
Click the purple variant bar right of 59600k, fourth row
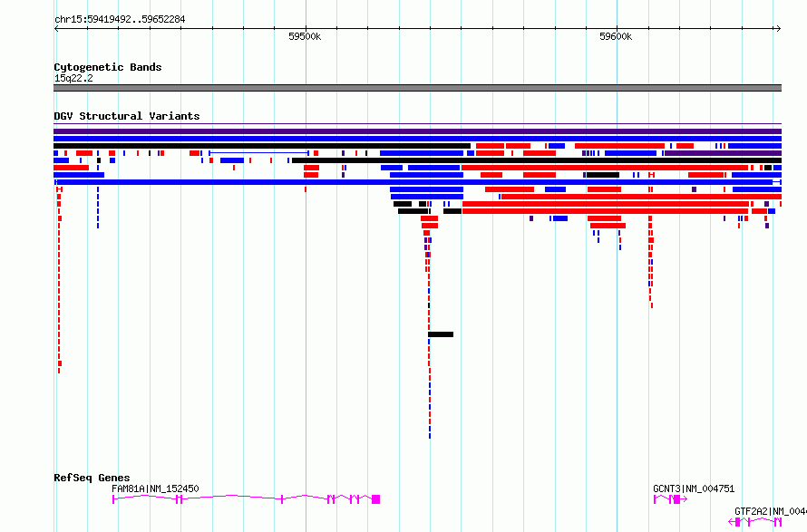pyautogui.click(x=723, y=153)
